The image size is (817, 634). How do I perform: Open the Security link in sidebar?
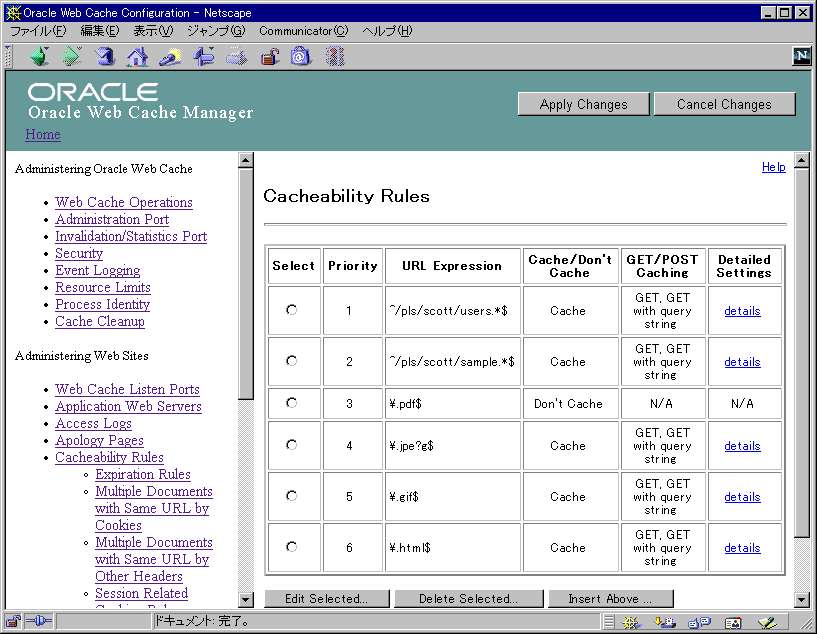coord(79,253)
